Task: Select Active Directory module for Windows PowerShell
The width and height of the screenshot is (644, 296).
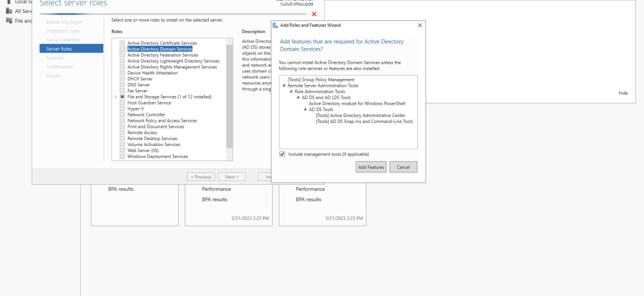Action: [357, 104]
